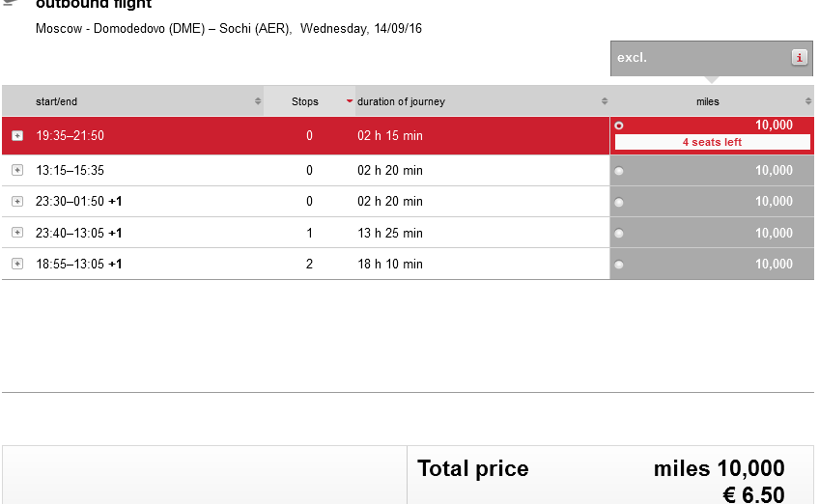The width and height of the screenshot is (819, 504).
Task: Expand details of the 13:15–15:35 flight
Action: pos(17,170)
